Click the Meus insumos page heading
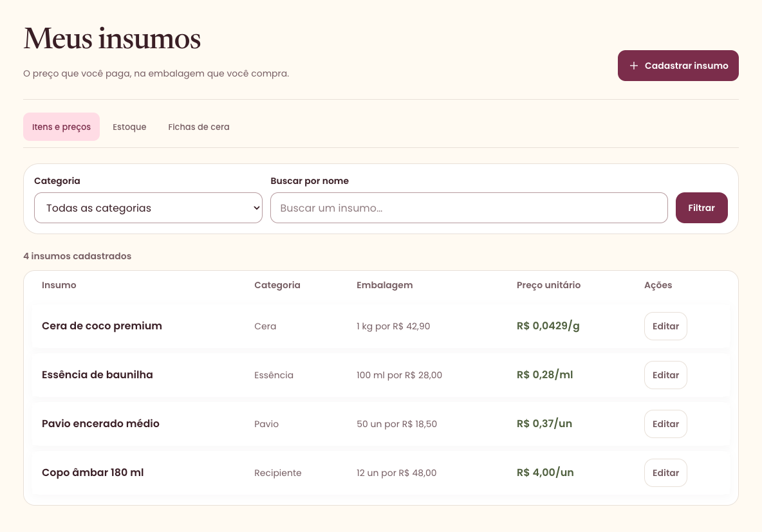The image size is (762, 532). 112,39
